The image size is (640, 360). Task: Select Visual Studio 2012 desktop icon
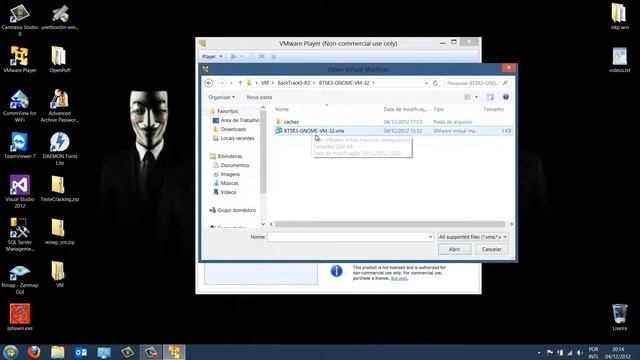pyautogui.click(x=20, y=191)
